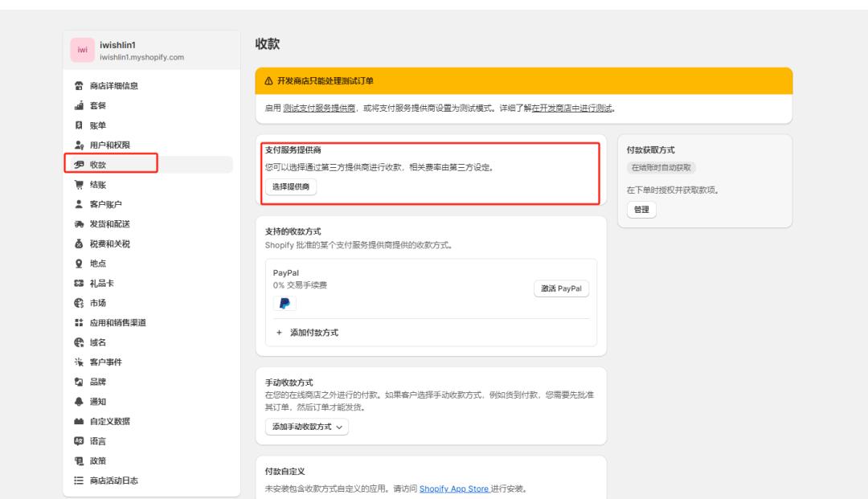
Task: Click the 地点 location pin icon
Action: click(x=79, y=264)
